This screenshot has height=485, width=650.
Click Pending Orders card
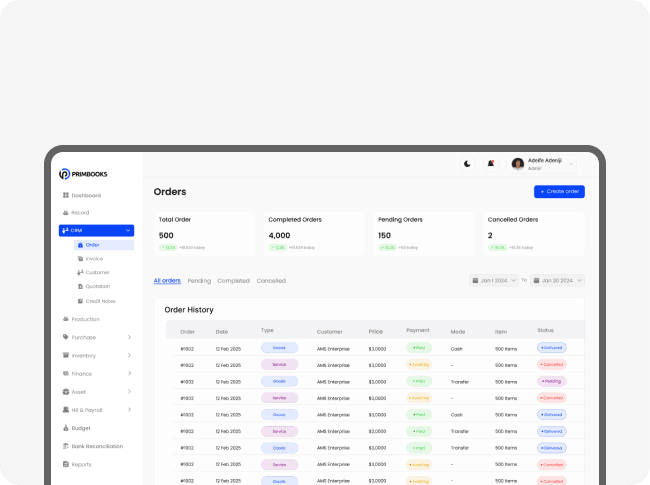(424, 234)
